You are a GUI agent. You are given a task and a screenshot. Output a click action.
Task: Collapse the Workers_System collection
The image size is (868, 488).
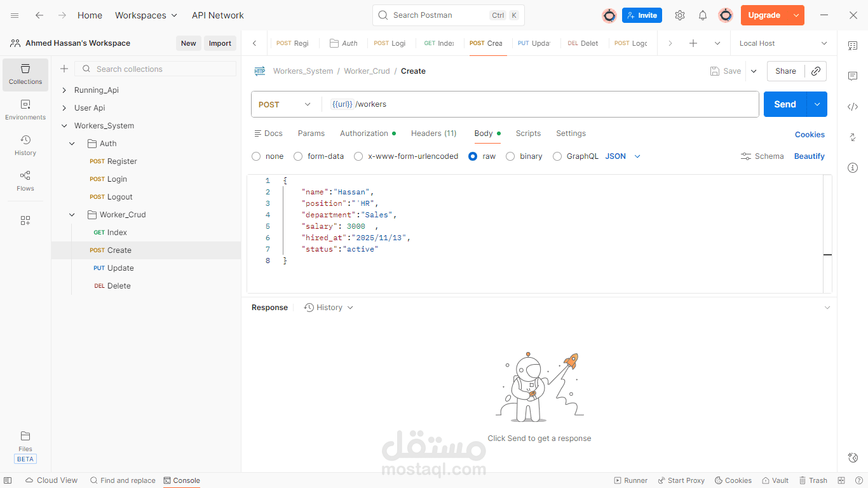tap(64, 126)
